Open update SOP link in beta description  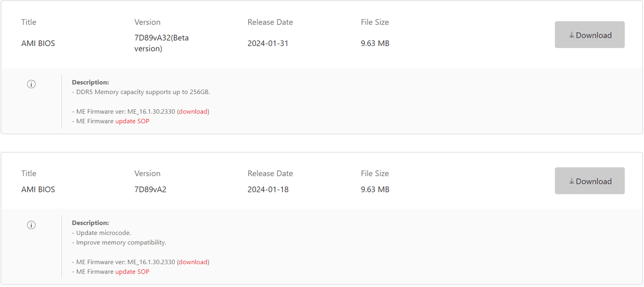coord(132,121)
